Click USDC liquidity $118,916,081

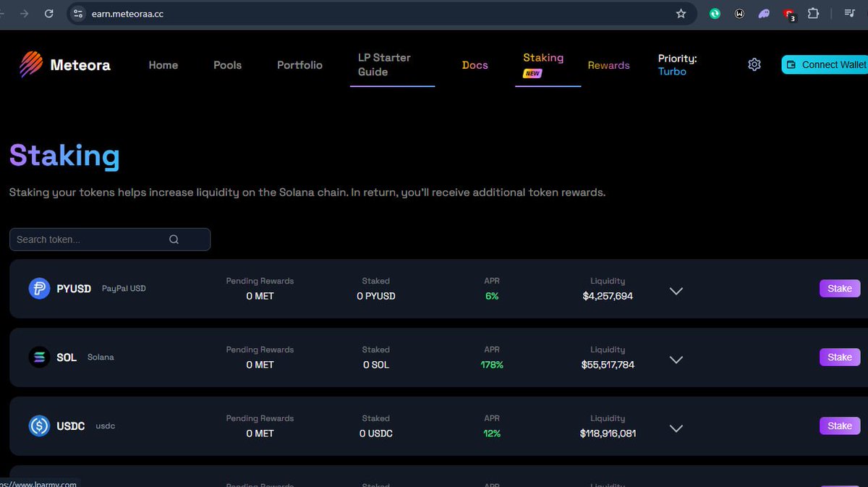coord(608,433)
